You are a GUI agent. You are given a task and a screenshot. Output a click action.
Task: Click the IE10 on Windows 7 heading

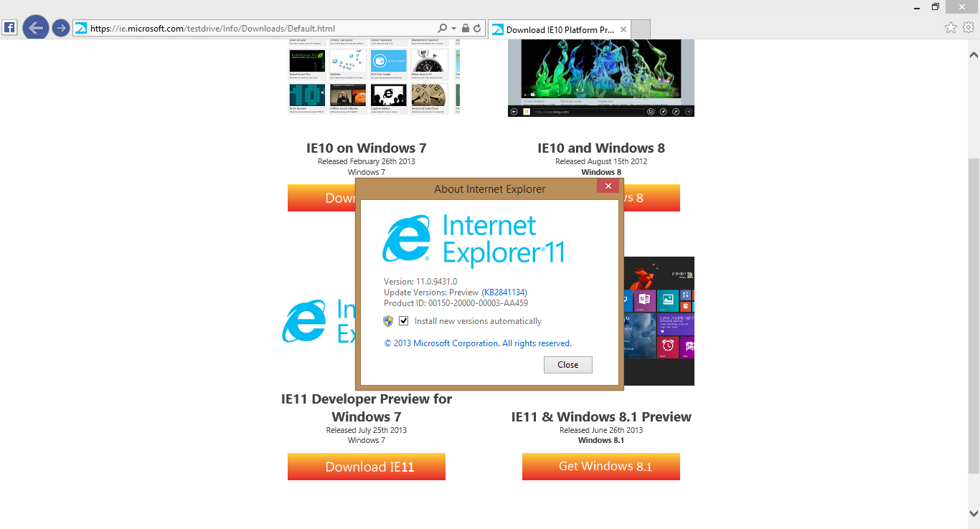click(367, 148)
